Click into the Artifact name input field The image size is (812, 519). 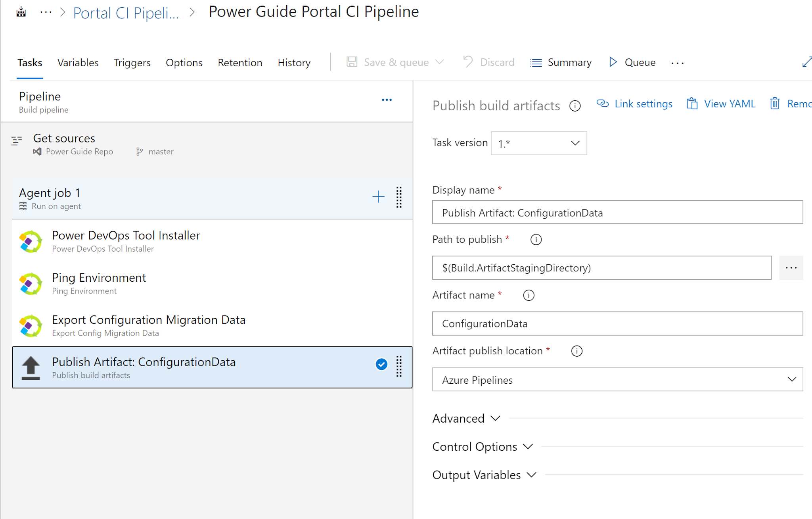[x=617, y=324]
